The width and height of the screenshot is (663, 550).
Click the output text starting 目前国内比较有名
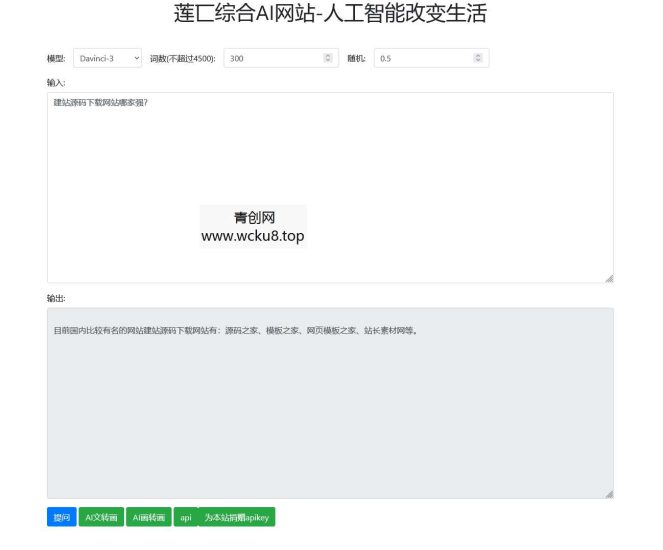click(x=236, y=330)
